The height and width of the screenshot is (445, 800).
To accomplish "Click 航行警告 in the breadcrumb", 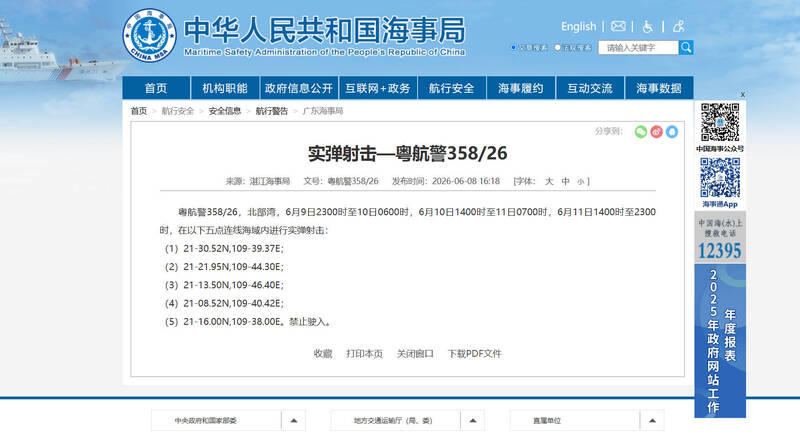I will pos(272,111).
